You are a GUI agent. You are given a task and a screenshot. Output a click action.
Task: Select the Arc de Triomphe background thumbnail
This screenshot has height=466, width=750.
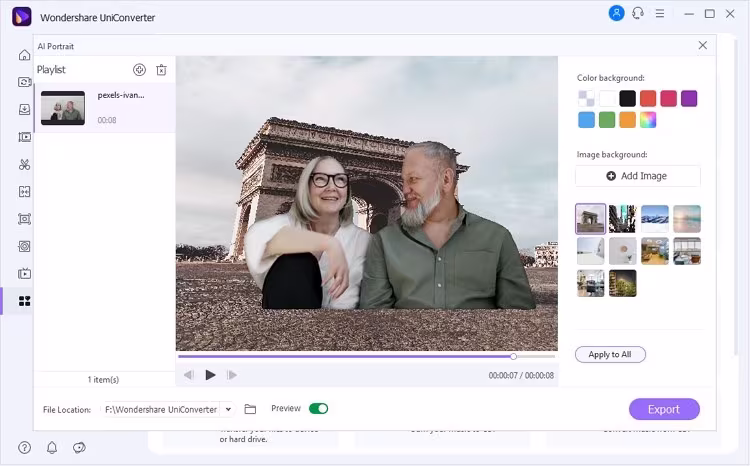click(x=591, y=219)
